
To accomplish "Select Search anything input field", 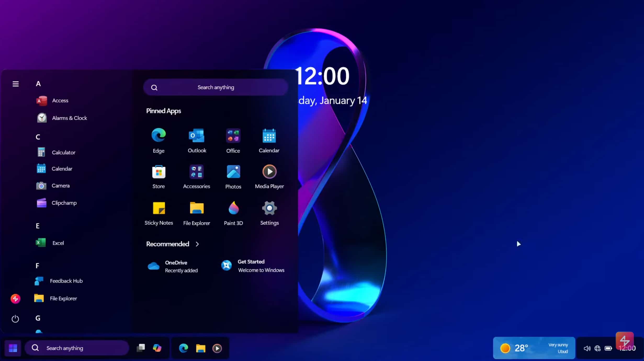I will coord(215,87).
